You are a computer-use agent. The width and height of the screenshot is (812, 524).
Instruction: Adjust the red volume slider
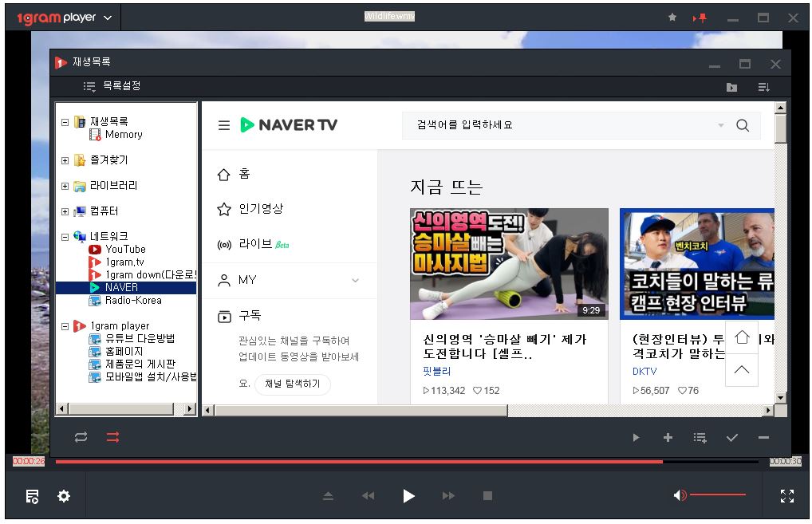pyautogui.click(x=717, y=495)
